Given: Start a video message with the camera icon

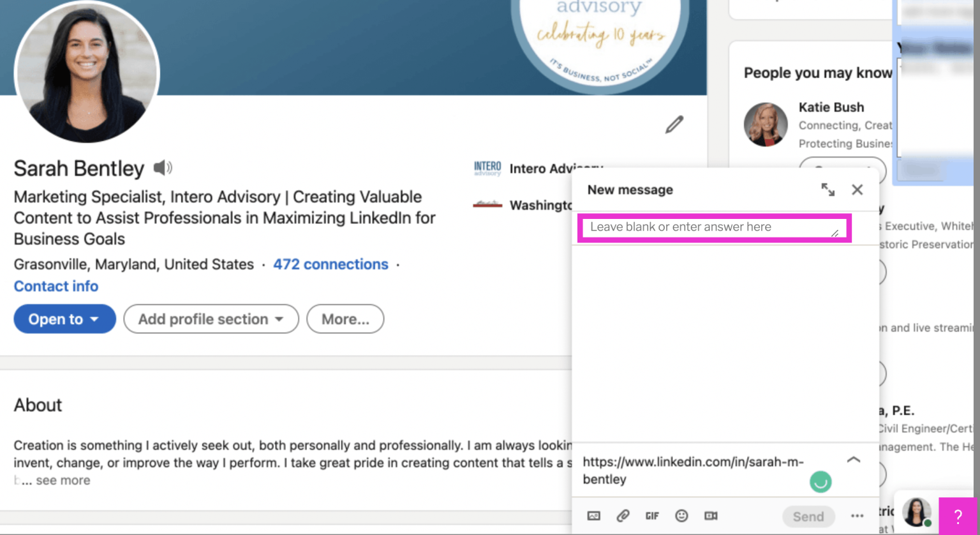Looking at the screenshot, I should coord(711,516).
